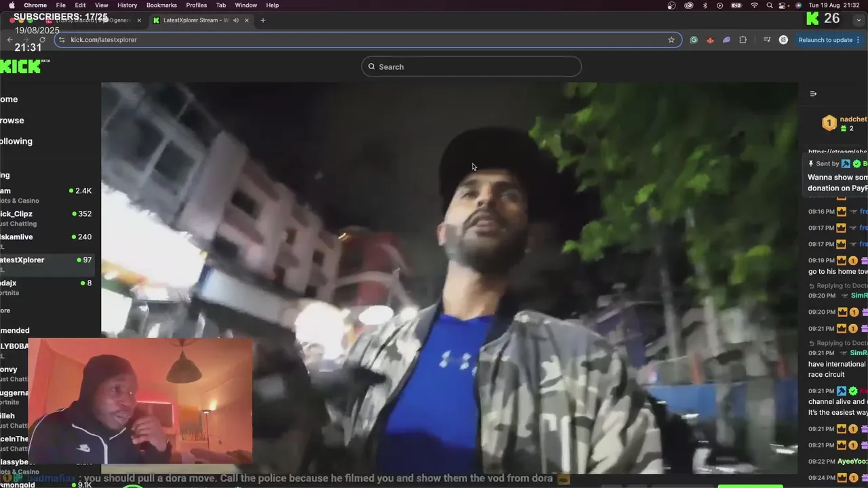The image size is (868, 488).
Task: Click Relaunch to update button
Action: 825,40
